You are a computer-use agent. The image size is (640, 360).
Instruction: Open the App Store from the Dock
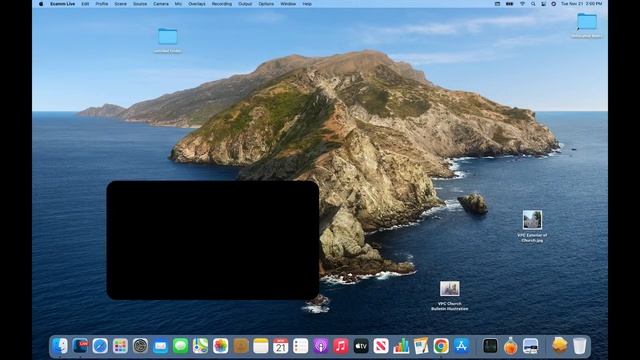point(461,346)
